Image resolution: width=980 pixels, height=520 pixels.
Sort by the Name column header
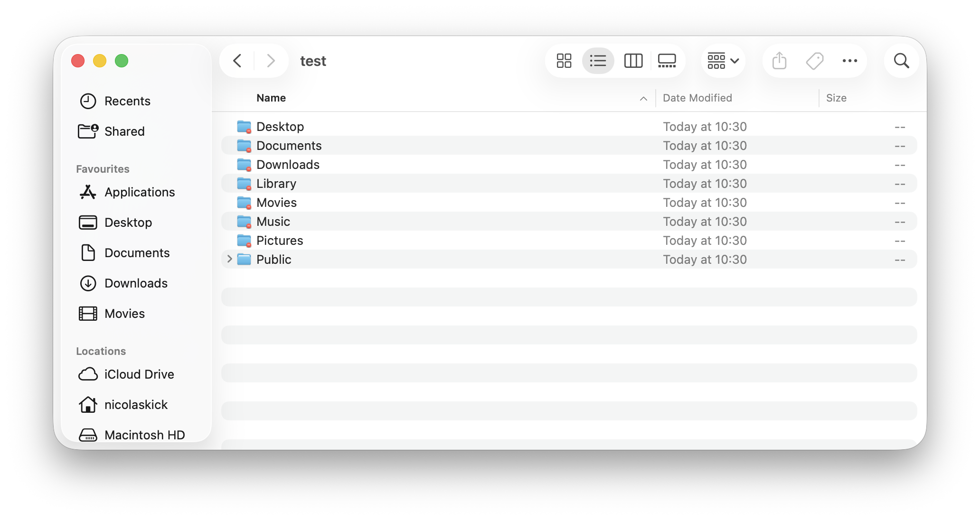coord(271,98)
